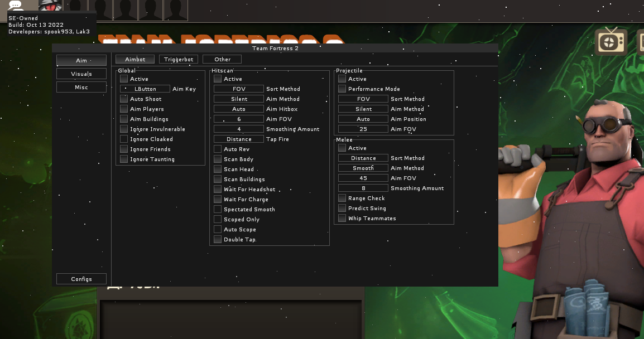This screenshot has height=339, width=644.
Task: Toggle Wait For Charge checkbox
Action: point(218,200)
